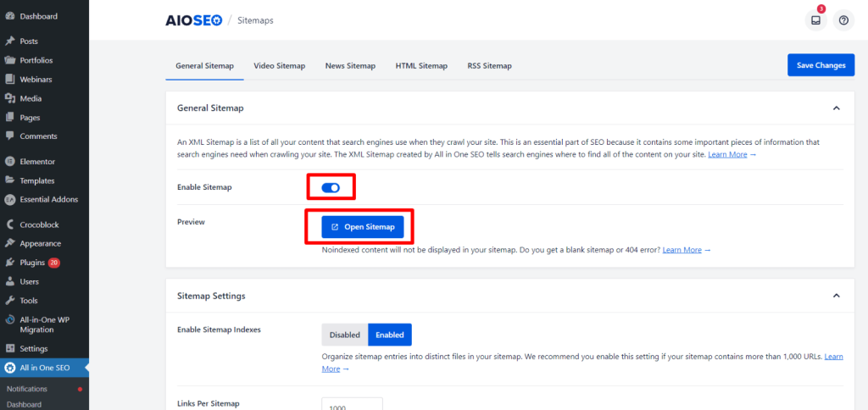Image resolution: width=868 pixels, height=410 pixels.
Task: Click the Pages icon in sidebar
Action: pos(9,117)
